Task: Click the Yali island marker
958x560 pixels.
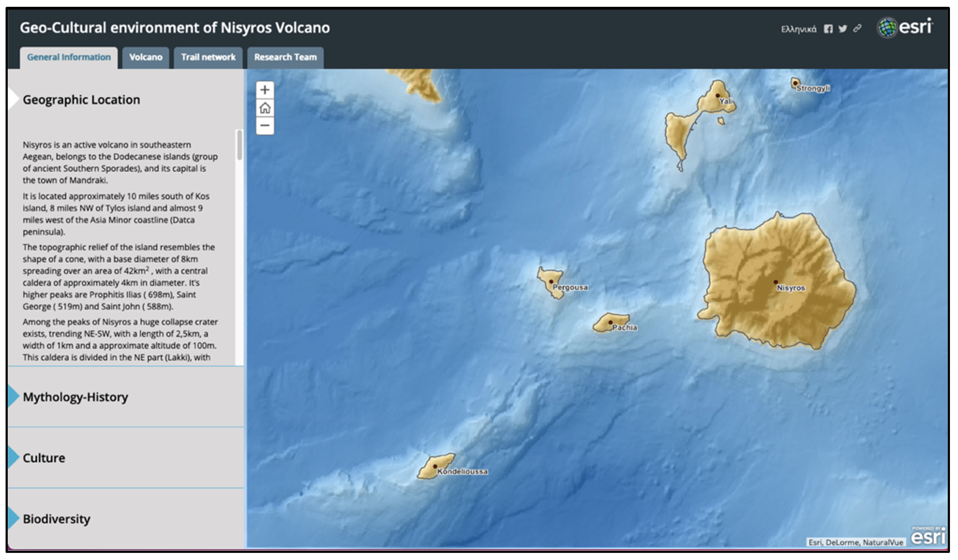Action: point(717,96)
